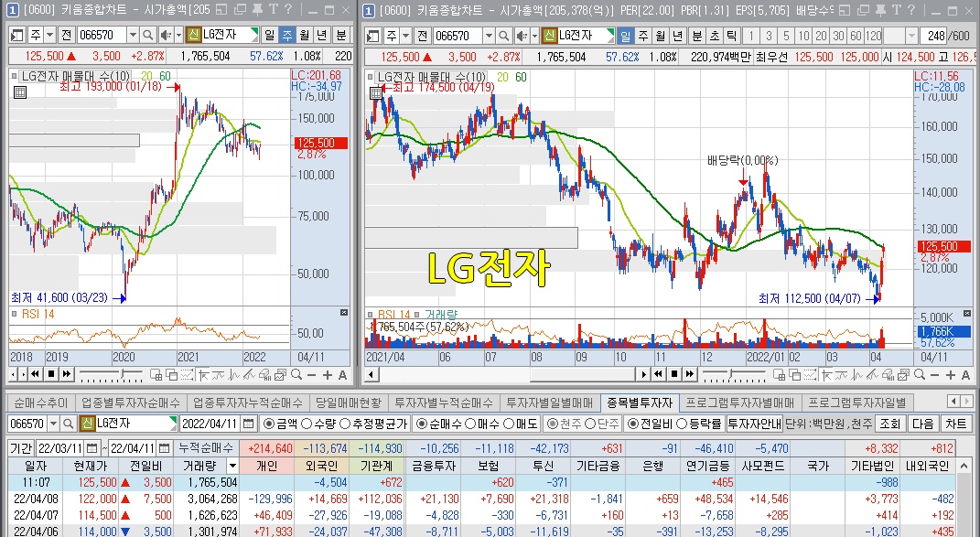Screen dimensions: 980x537
Task: Switch to 업종별투자자순매수 tab
Action: 131,403
